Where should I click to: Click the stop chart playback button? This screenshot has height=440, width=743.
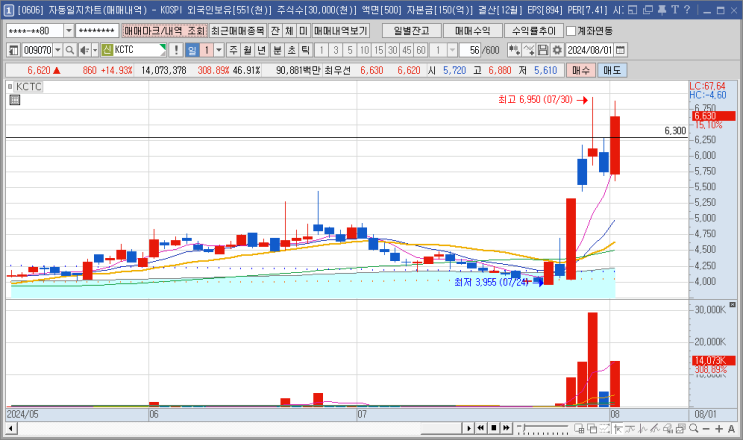coord(493,428)
